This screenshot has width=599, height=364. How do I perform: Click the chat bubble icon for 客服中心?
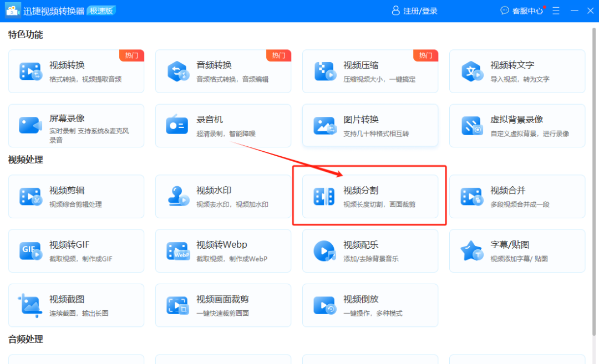[505, 11]
